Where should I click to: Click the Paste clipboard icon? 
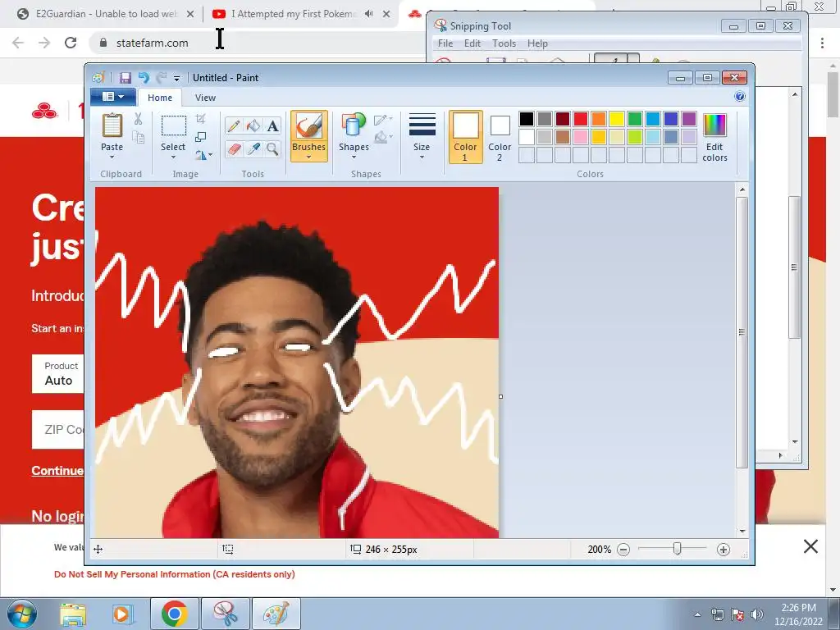point(112,126)
